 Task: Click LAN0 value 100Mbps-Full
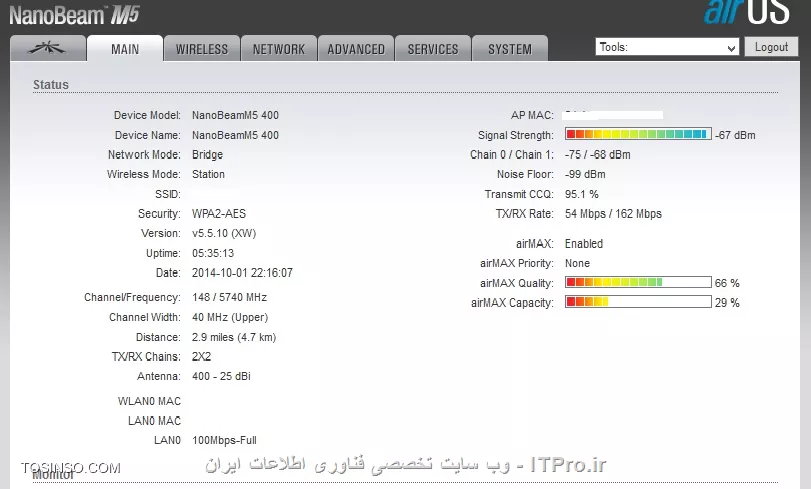click(x=224, y=440)
